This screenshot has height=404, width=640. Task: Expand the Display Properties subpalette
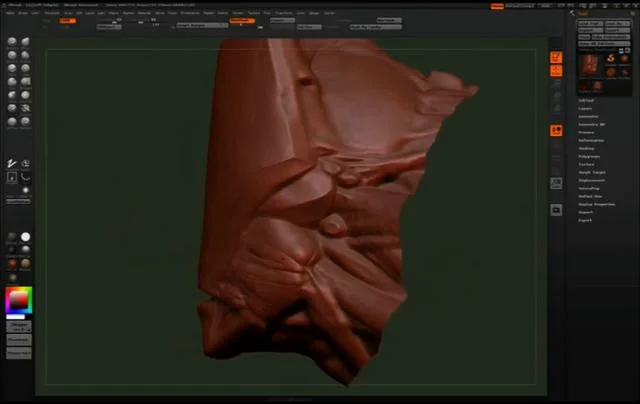[597, 204]
